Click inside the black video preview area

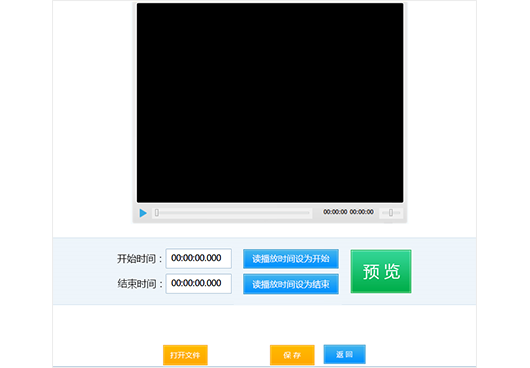270,103
